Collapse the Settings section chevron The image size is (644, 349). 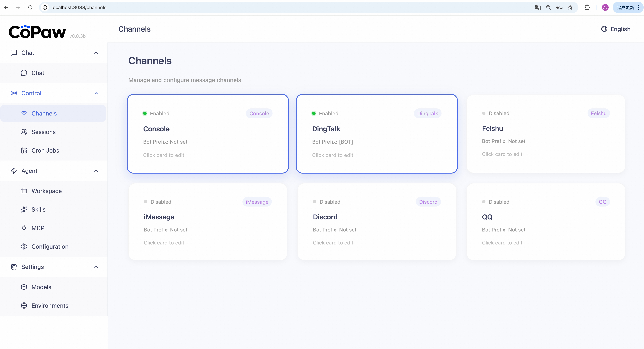tap(96, 267)
